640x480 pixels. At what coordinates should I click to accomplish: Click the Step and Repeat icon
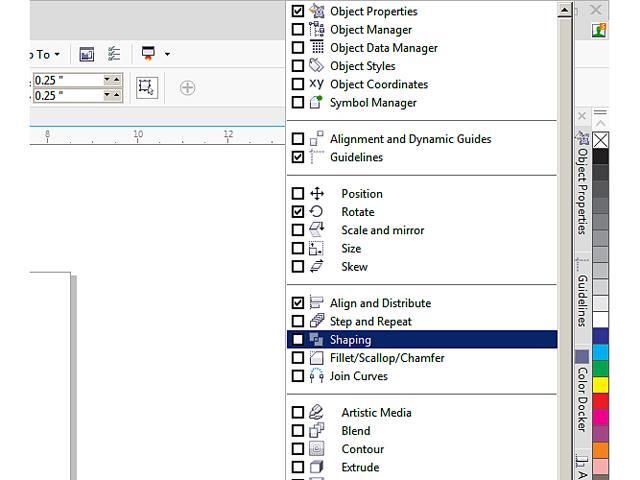click(316, 322)
